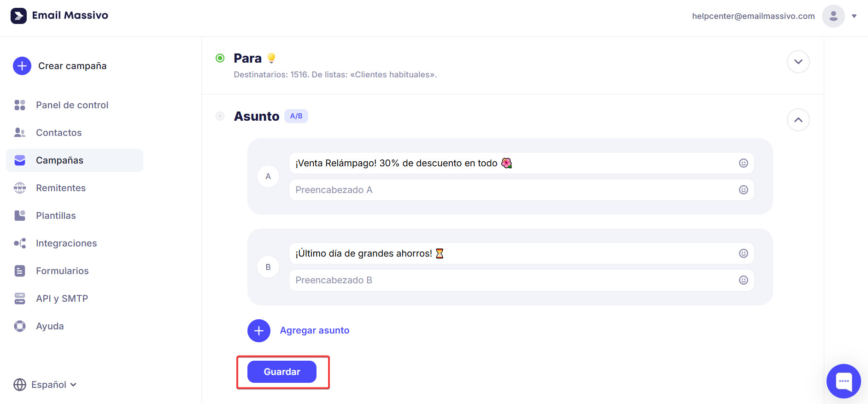Open the live chat bubble
The width and height of the screenshot is (868, 404).
(844, 381)
